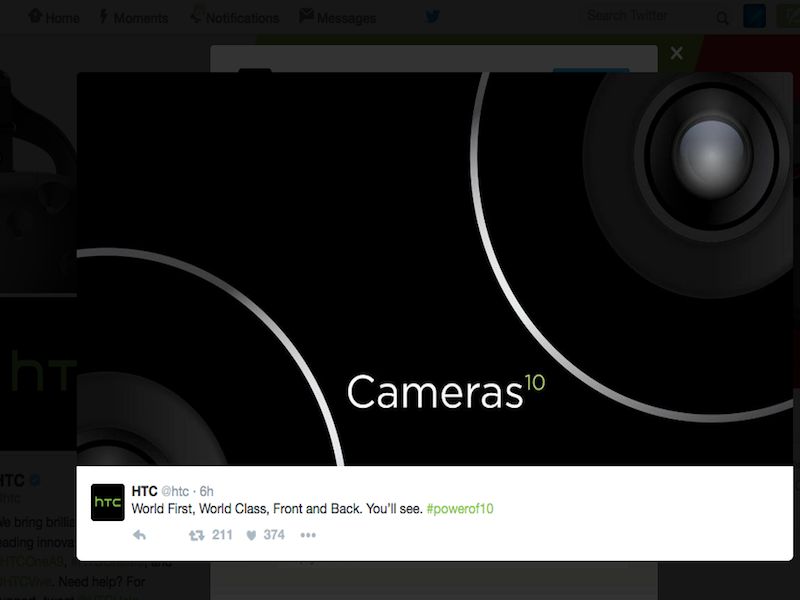This screenshot has height=600, width=800.
Task: Focus the Search Twitter field
Action: click(656, 17)
